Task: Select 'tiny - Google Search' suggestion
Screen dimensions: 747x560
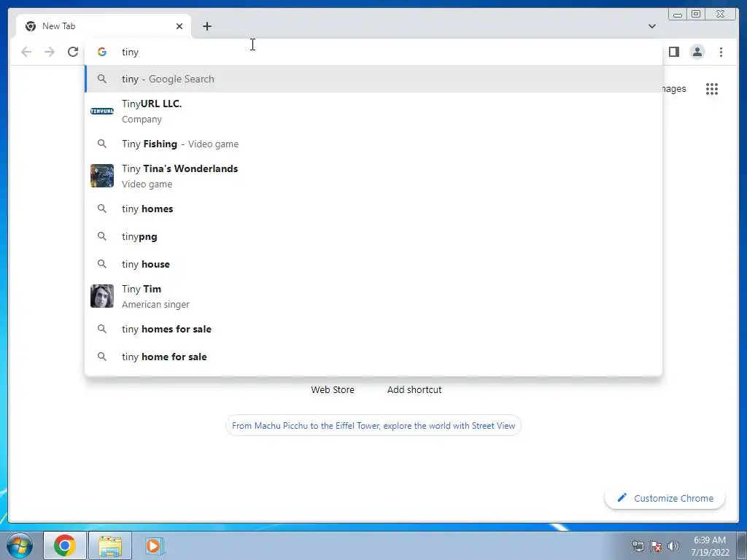Action: pyautogui.click(x=373, y=79)
